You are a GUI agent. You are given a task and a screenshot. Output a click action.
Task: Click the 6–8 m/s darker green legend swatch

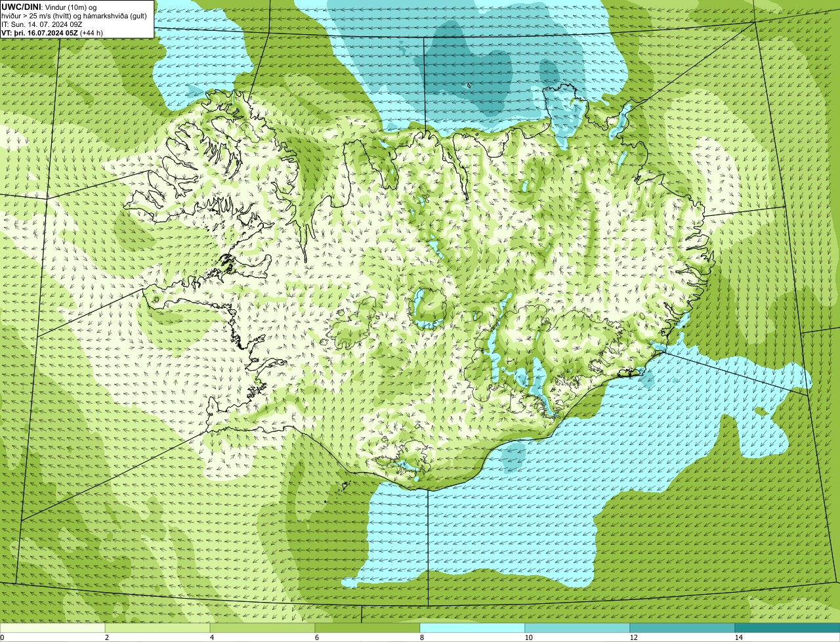367,628
